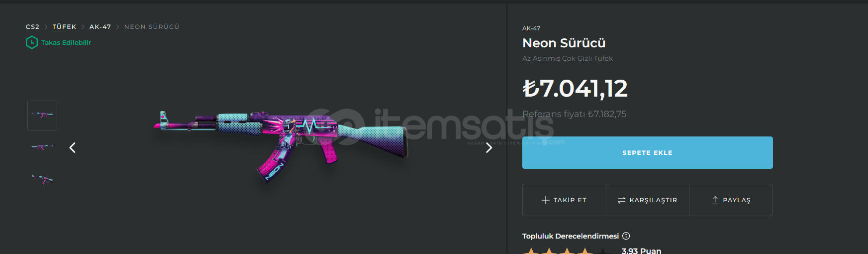The image size is (868, 254).
Task: Select the third angled AK-47 thumbnail
Action: click(42, 179)
